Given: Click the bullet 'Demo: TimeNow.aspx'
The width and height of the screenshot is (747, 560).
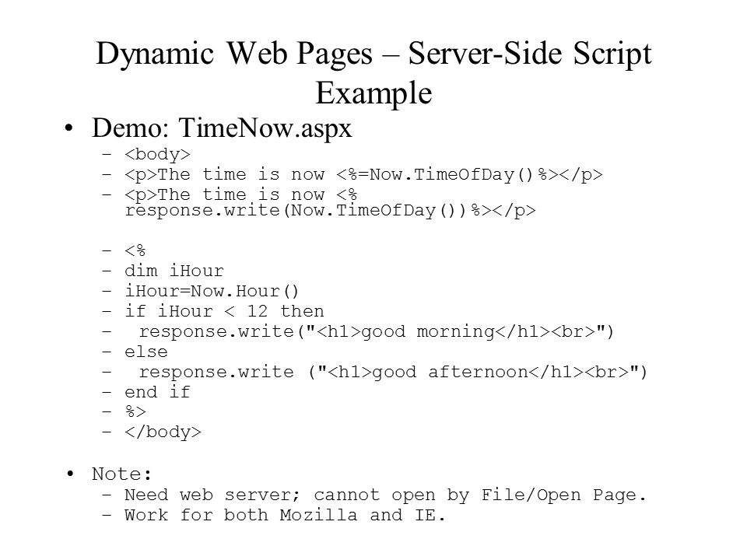Looking at the screenshot, I should [222, 128].
